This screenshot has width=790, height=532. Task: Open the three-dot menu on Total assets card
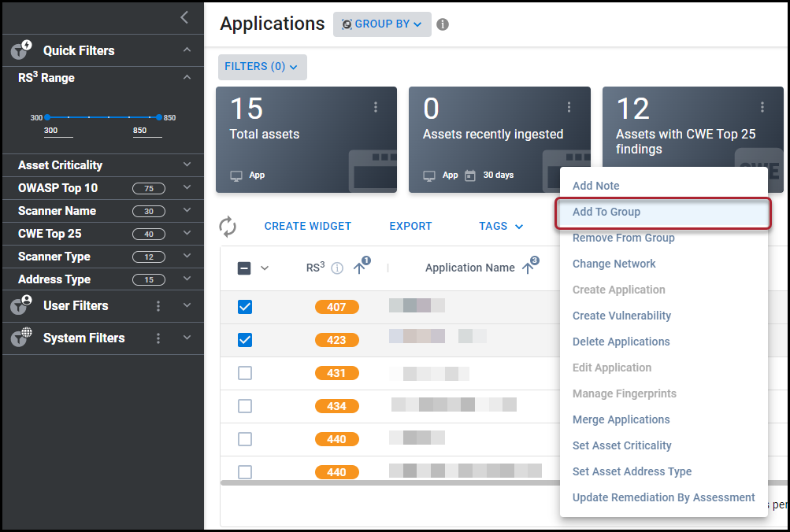click(x=376, y=107)
